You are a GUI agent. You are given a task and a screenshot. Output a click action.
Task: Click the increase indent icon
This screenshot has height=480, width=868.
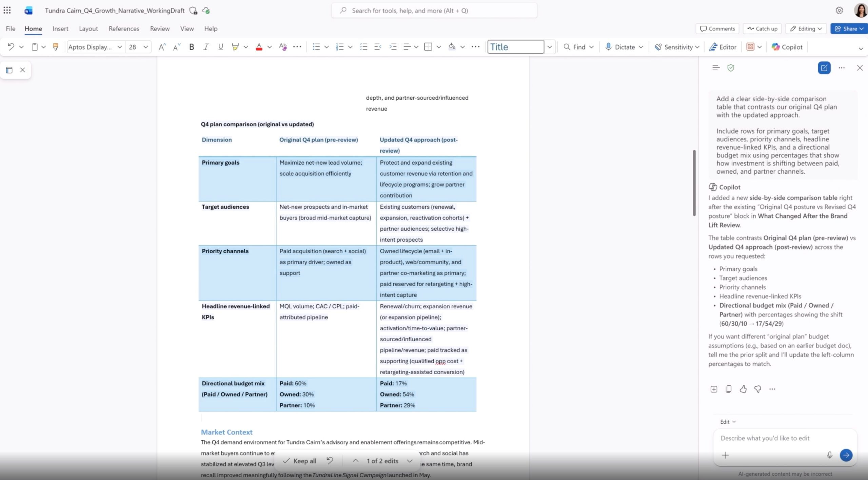(x=393, y=47)
